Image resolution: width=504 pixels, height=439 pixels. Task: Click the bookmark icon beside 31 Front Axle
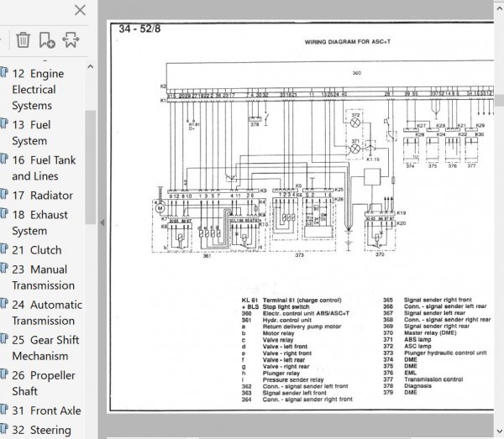point(3,410)
